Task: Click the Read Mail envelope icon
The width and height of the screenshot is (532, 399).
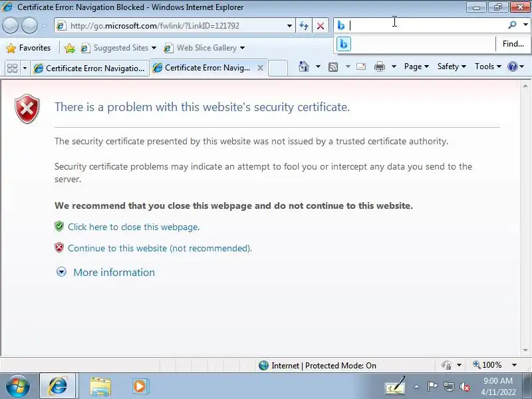Action: pos(361,66)
